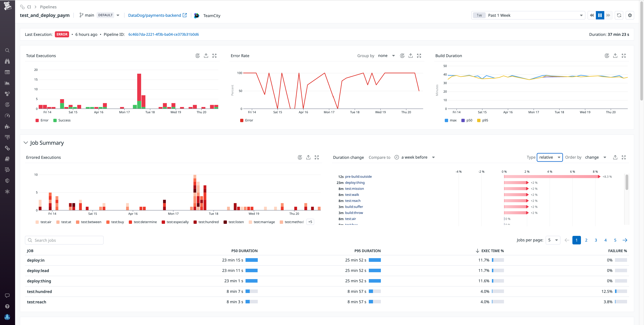Click the Error color swatch in Error Rate legend
Image resolution: width=644 pixels, height=325 pixels.
pos(241,120)
